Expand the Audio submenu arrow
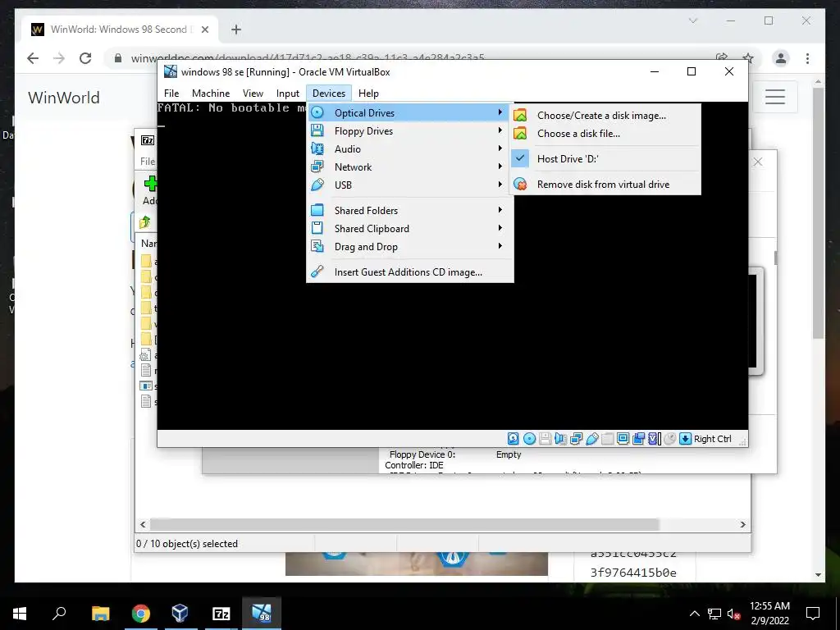 pos(500,148)
